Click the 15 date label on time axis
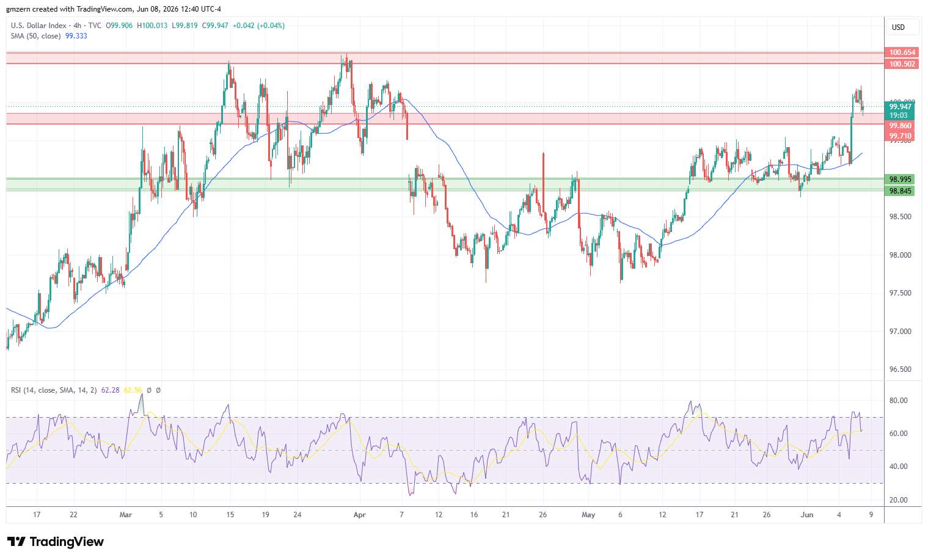This screenshot has width=928, height=560. pyautogui.click(x=230, y=515)
